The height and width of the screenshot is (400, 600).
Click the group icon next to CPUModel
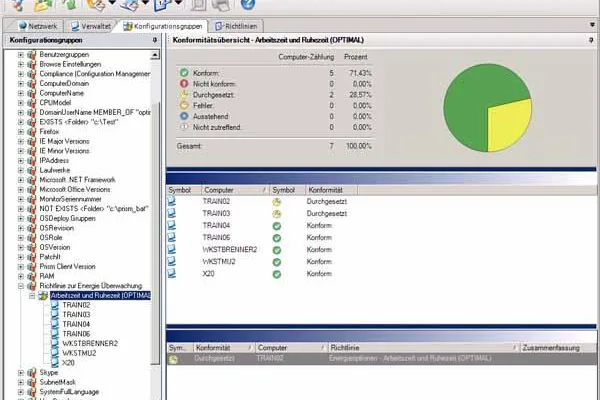coord(32,103)
